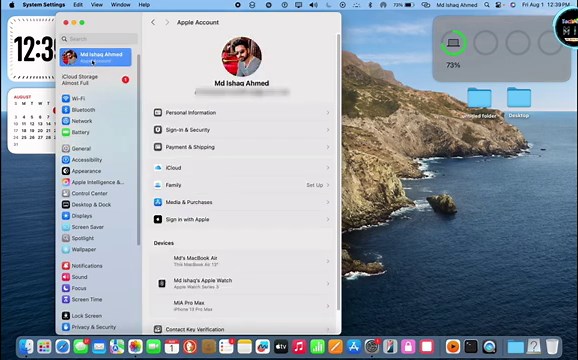Click the August calendar widget
Viewport: 578px width, 360px height.
[32, 120]
